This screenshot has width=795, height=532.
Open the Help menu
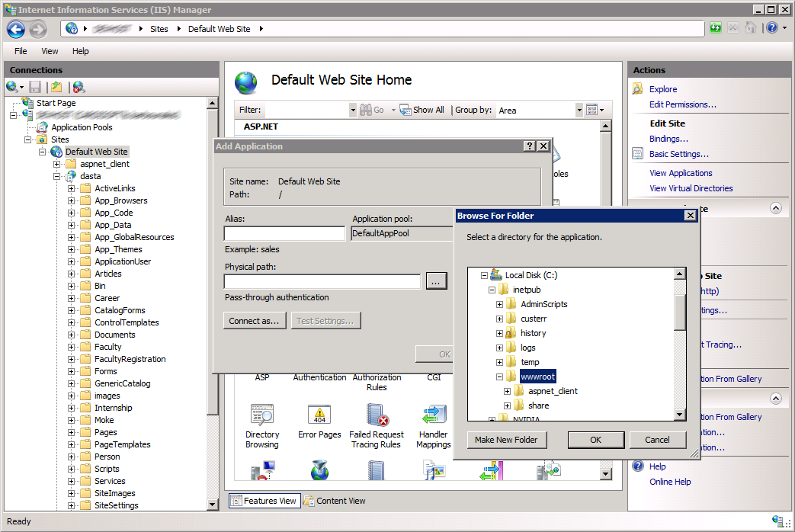pyautogui.click(x=80, y=51)
